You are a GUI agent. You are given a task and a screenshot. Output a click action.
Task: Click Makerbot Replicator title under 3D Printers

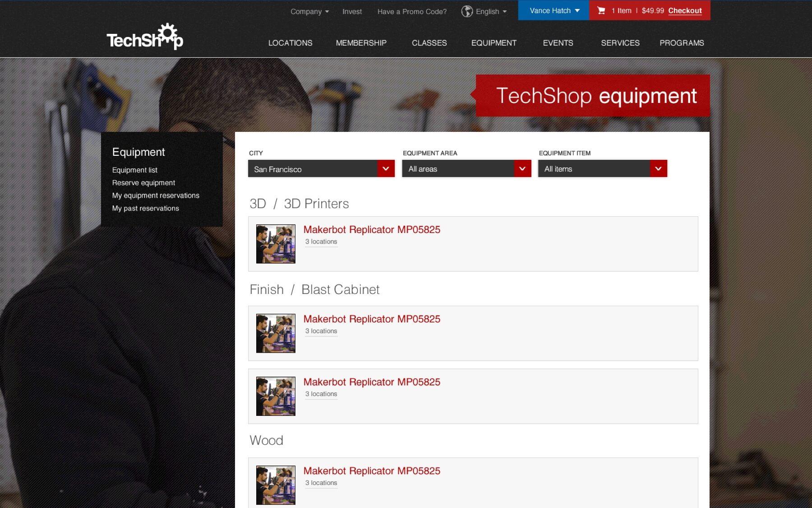pos(372,229)
